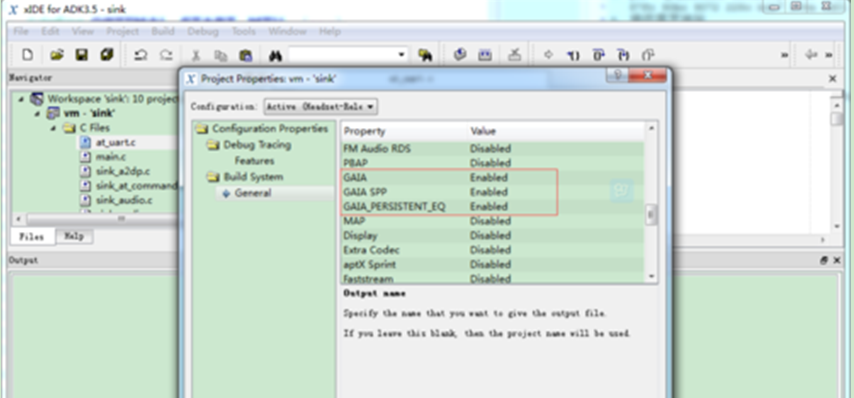Select General under Build System
Image resolution: width=854 pixels, height=398 pixels.
[253, 193]
